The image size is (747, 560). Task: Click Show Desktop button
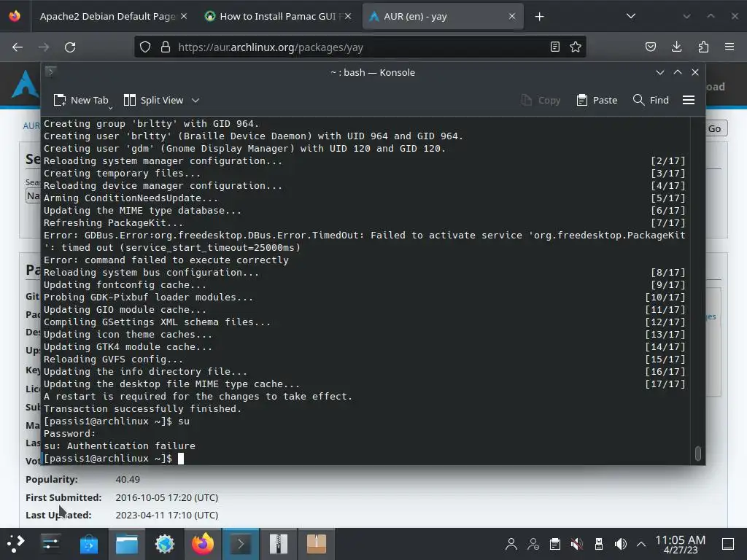pos(728,544)
